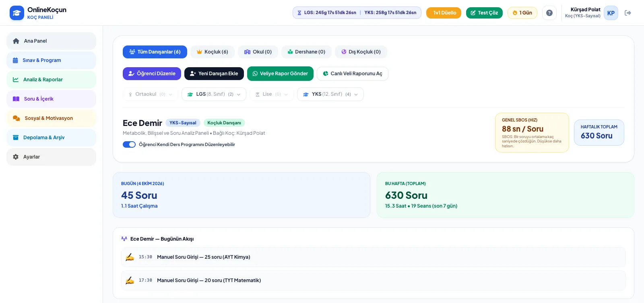Click the home icon in Ana Panel

tap(16, 41)
